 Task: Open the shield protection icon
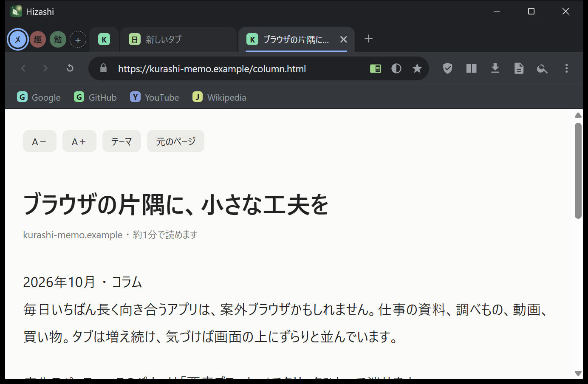pos(448,68)
